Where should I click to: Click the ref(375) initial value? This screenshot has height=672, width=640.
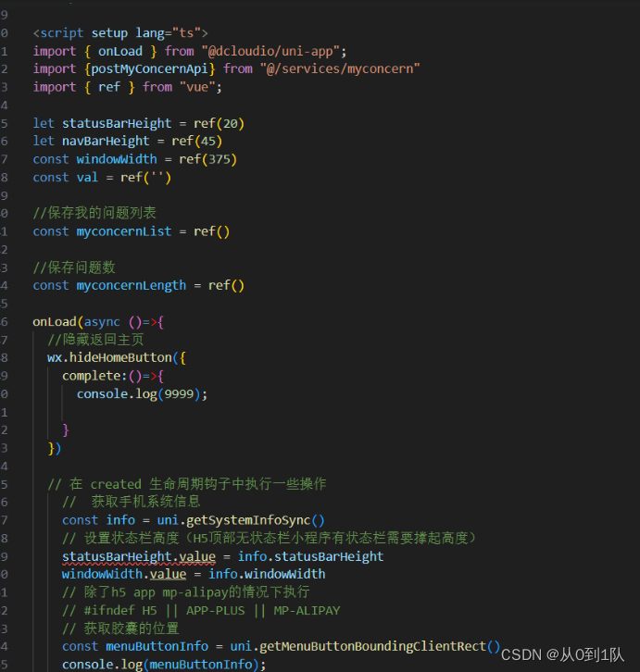pyautogui.click(x=208, y=159)
